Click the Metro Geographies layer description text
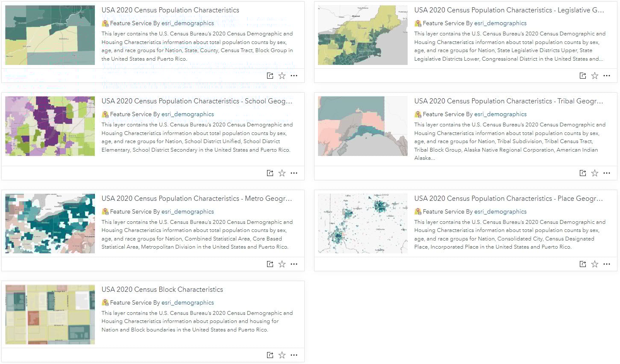The height and width of the screenshot is (364, 620). [197, 235]
